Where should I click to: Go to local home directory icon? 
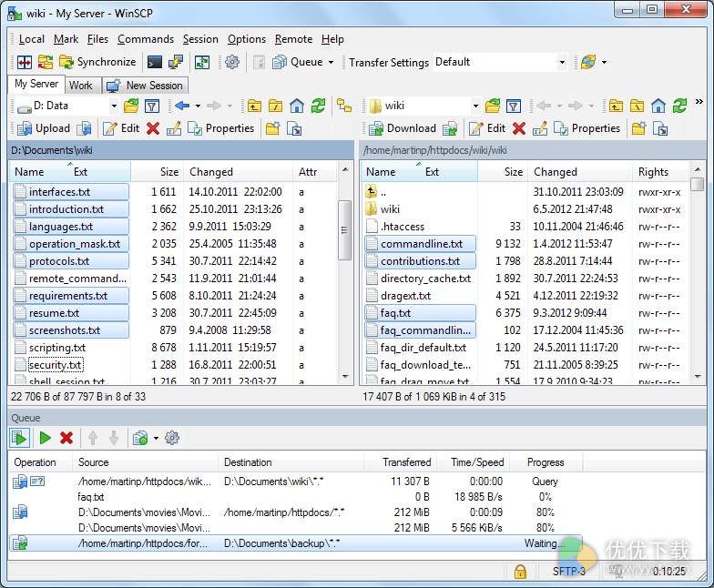click(297, 106)
